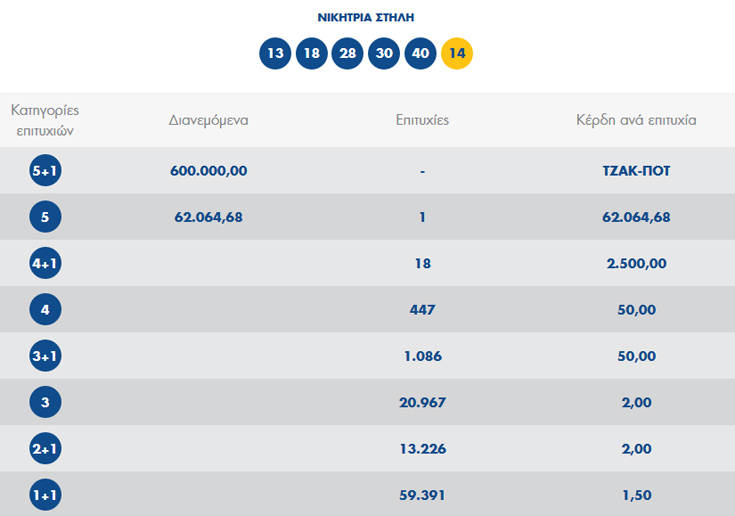Image resolution: width=735 pixels, height=516 pixels.
Task: Click the 5+1 category badge
Action: click(46, 171)
